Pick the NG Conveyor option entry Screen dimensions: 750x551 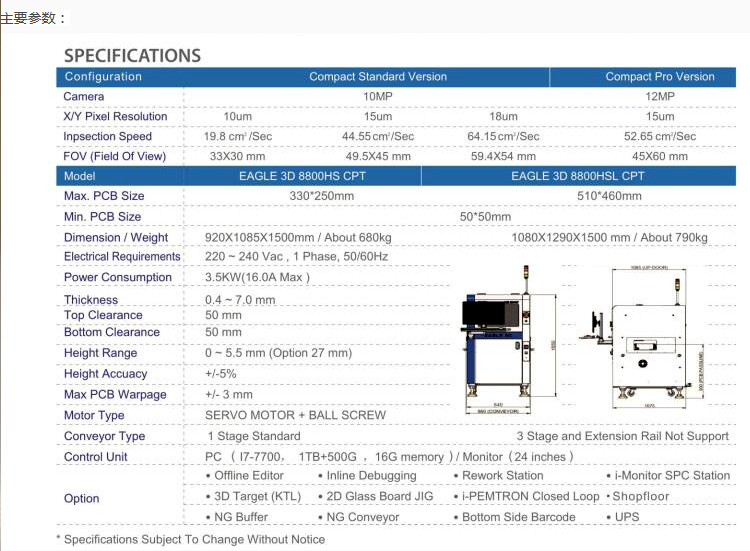[x=362, y=517]
